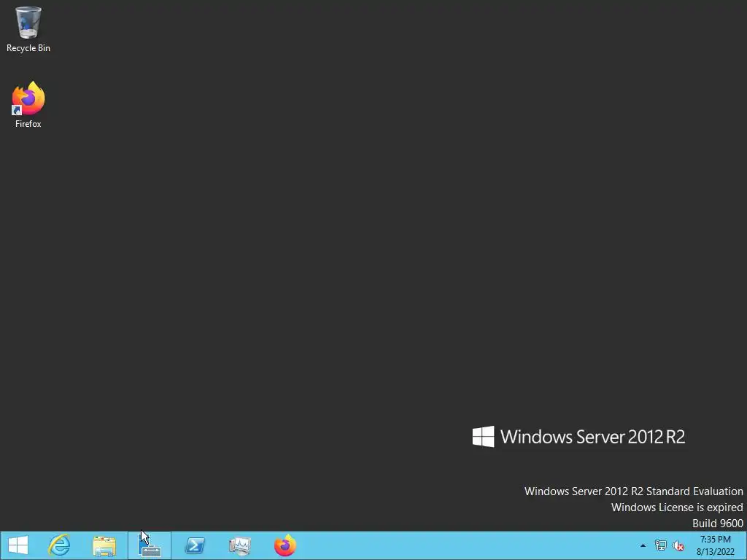This screenshot has height=560, width=747.
Task: Select the Recycle Bin desktop icon
Action: point(28,29)
